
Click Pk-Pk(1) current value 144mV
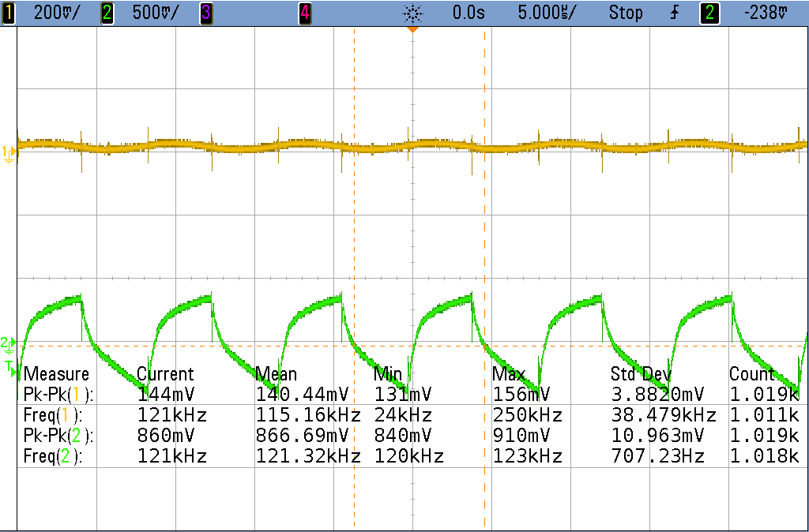point(166,395)
